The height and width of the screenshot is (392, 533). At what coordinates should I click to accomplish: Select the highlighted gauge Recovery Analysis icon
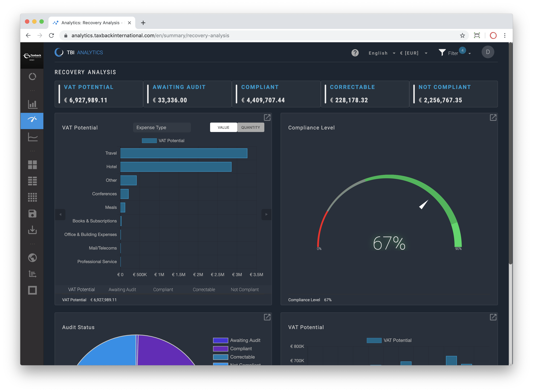point(32,121)
